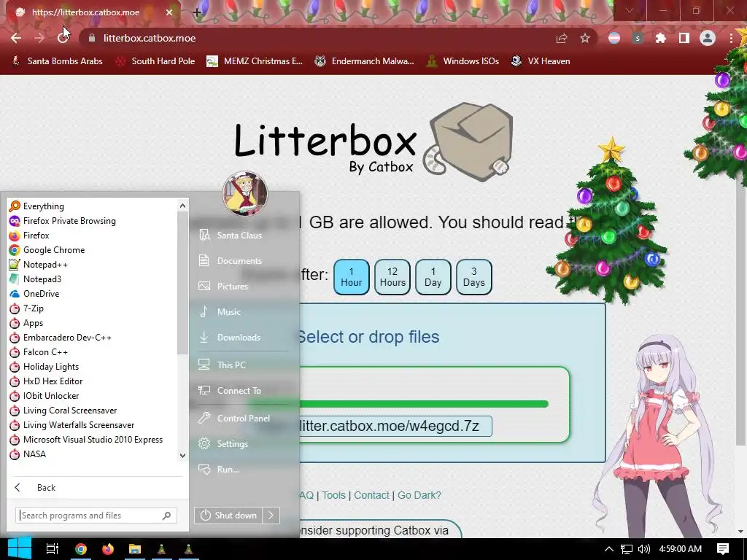Open File Explorer from the taskbar
This screenshot has width=747, height=560.
pyautogui.click(x=135, y=549)
